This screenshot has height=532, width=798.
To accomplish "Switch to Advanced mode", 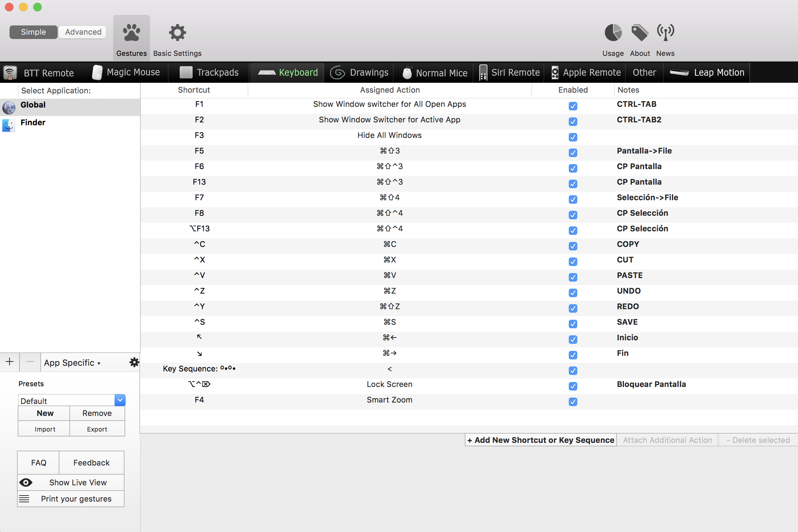I will 83,32.
